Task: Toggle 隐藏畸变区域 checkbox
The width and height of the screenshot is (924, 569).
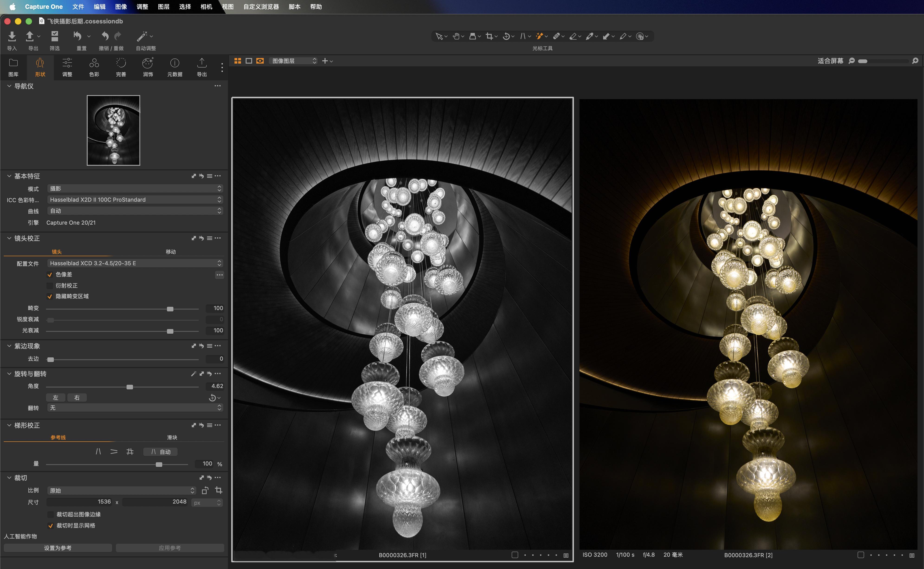Action: 50,297
